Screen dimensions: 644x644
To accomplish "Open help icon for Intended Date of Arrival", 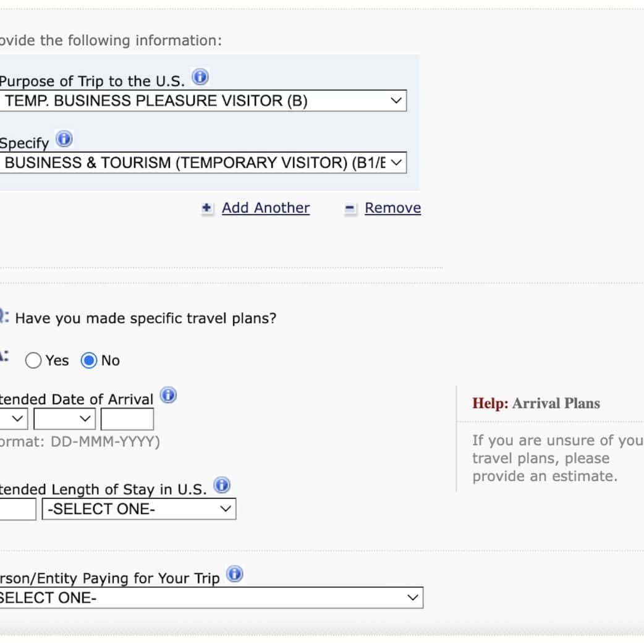I will coord(168,396).
